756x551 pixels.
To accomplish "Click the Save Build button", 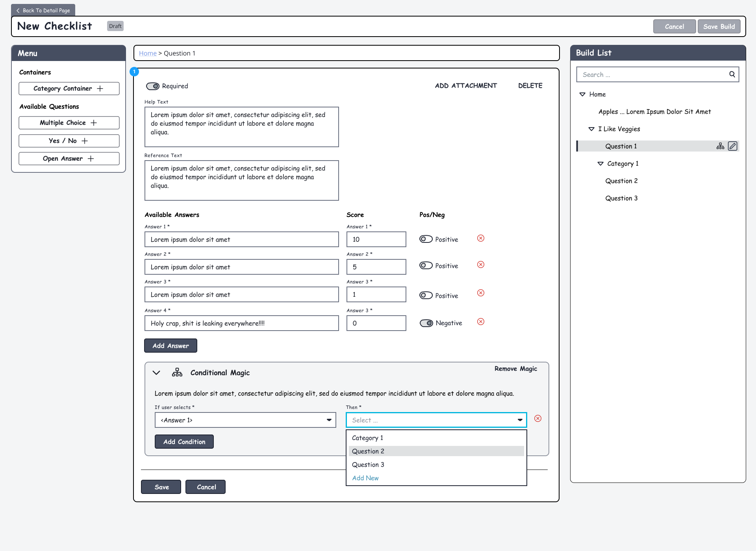I will pyautogui.click(x=719, y=26).
